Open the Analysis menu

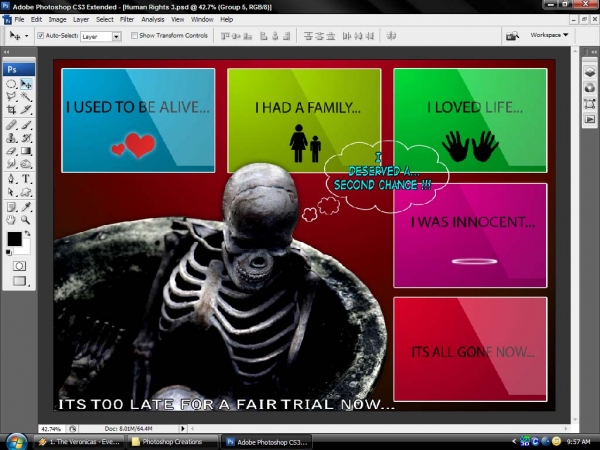pos(153,20)
